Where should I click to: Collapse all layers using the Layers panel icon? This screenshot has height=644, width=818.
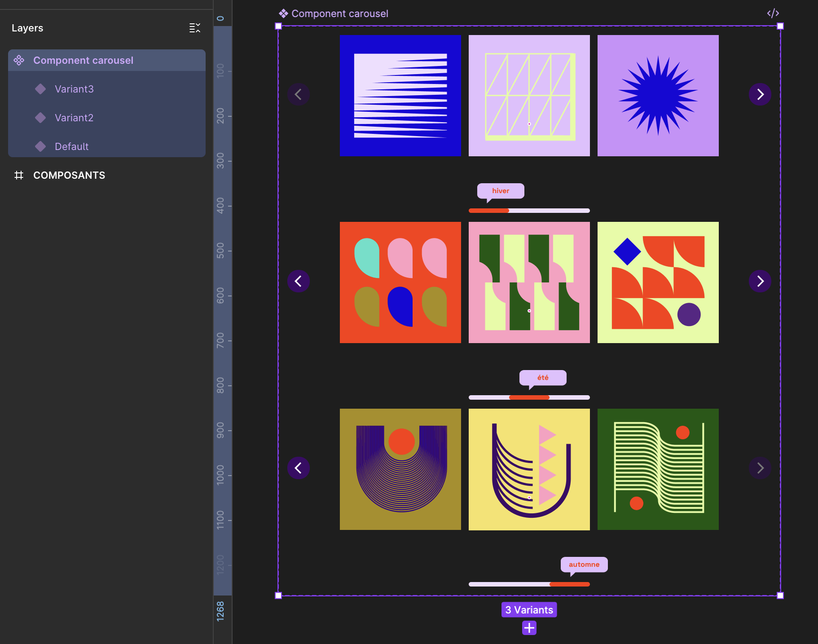click(x=194, y=28)
